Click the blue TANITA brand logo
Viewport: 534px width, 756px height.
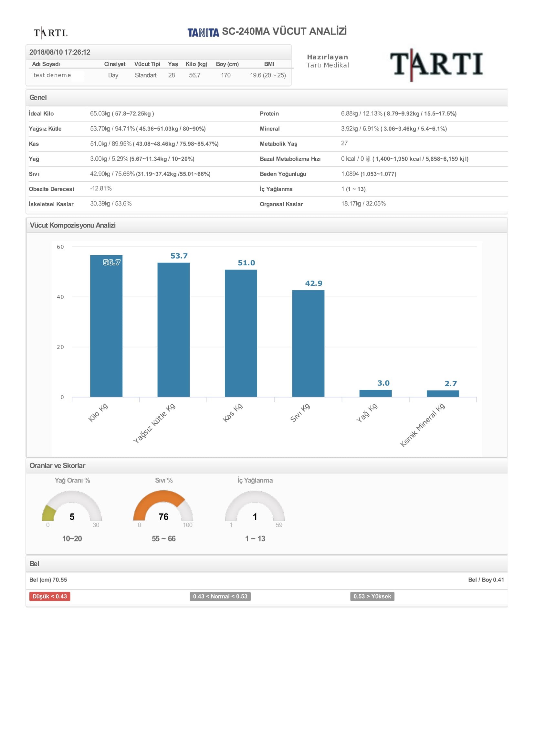click(x=203, y=33)
